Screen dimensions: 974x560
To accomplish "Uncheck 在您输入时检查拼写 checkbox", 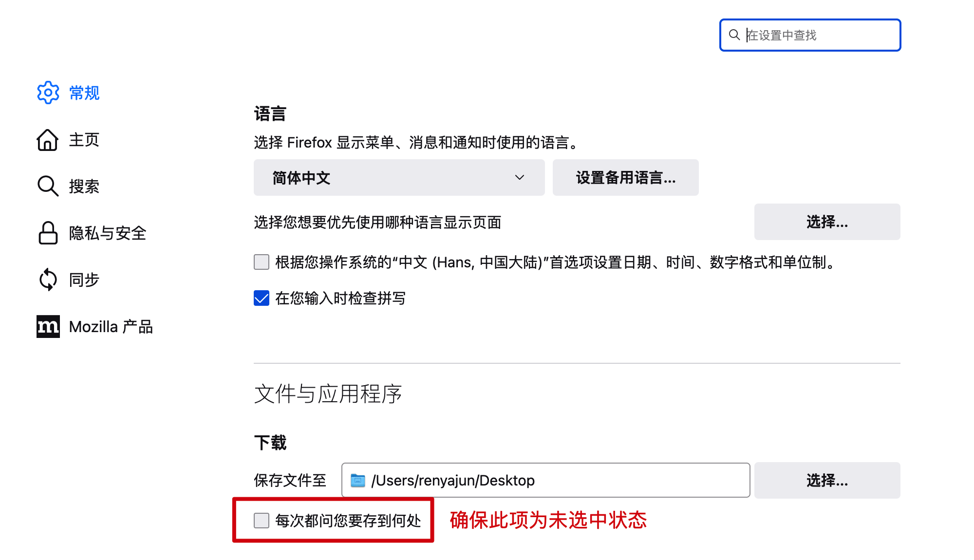I will pyautogui.click(x=262, y=298).
